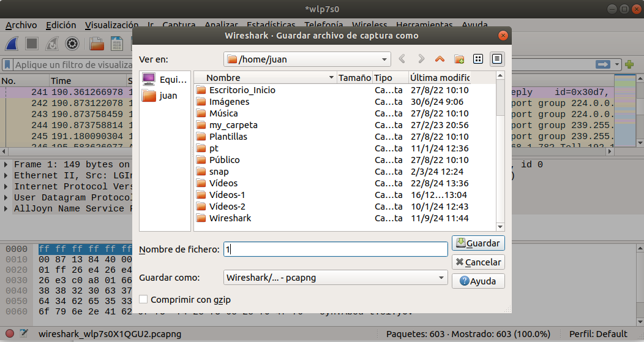Click the Última modific column header
Viewport: 644px width, 342px height.
(x=440, y=78)
